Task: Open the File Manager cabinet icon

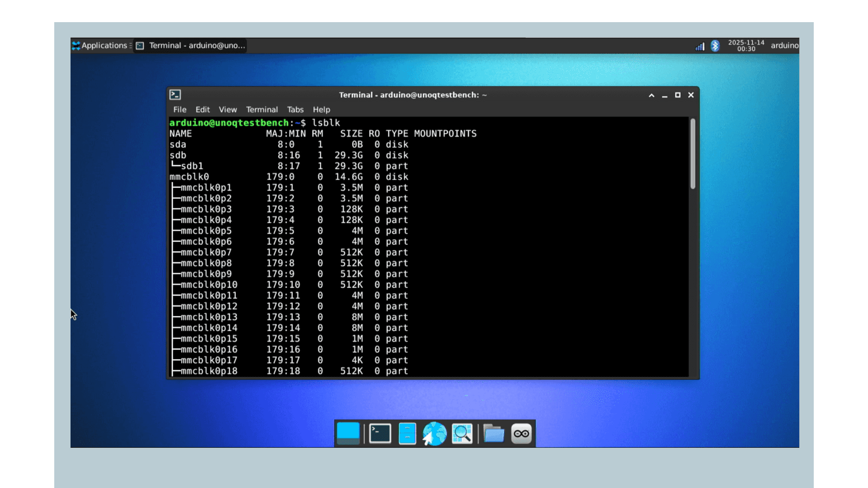Action: [407, 433]
